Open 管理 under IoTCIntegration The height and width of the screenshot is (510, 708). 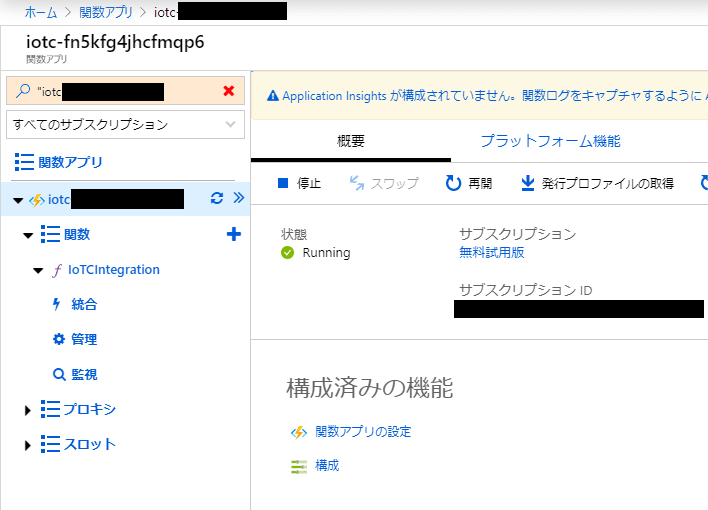pyautogui.click(x=84, y=339)
